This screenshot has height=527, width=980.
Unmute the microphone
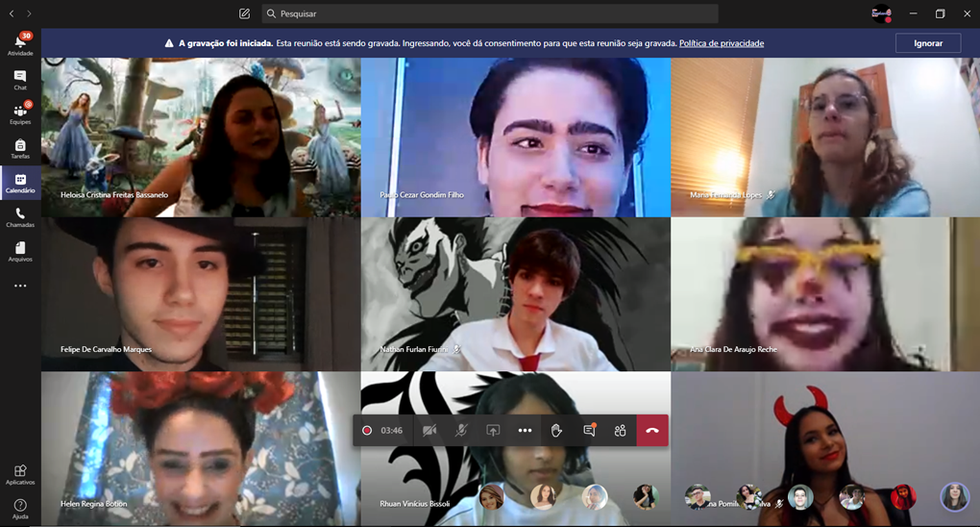pos(461,431)
